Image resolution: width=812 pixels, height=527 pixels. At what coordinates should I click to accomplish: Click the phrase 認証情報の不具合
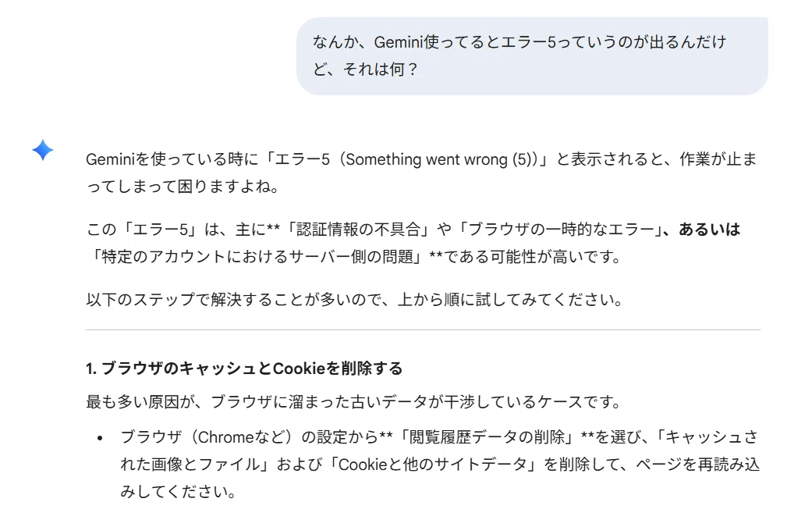pos(358,229)
